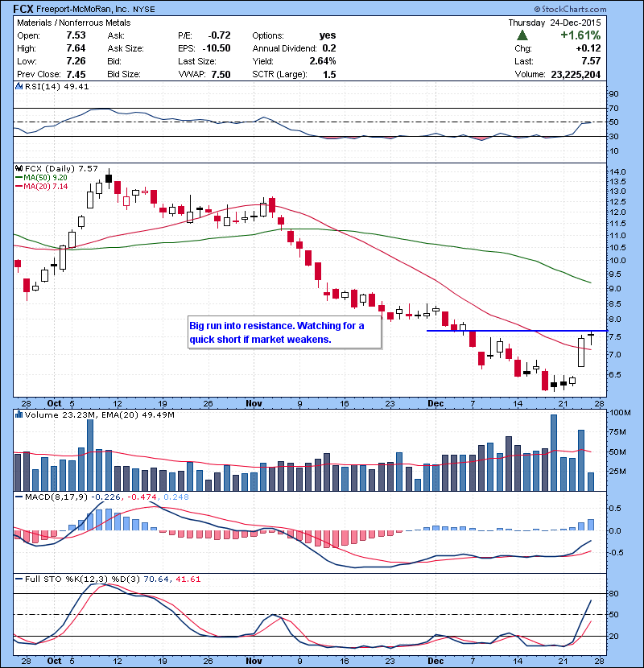Click the Oct label on price chart axis
644x668 pixels.
(x=55, y=403)
